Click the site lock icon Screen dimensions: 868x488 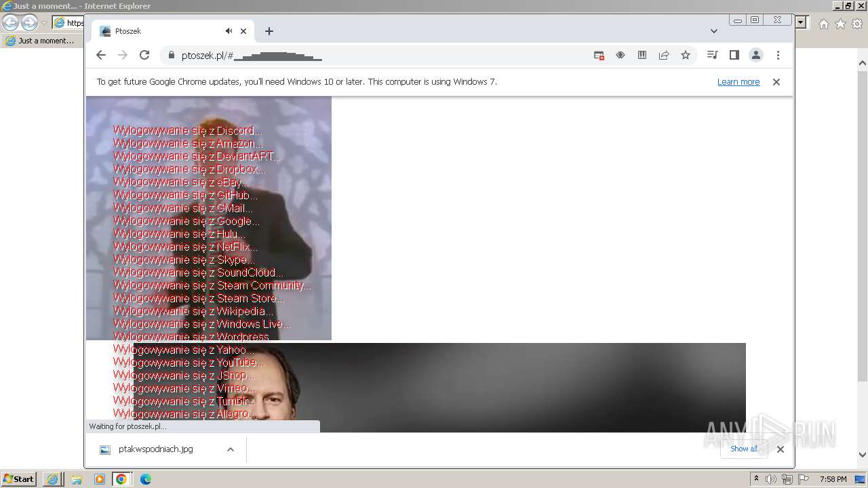(x=171, y=56)
